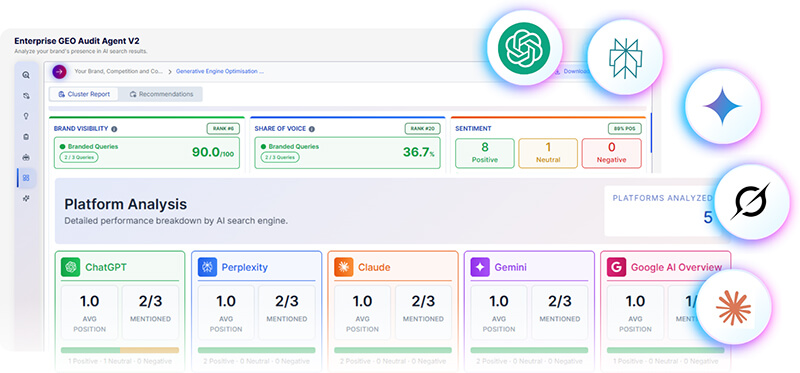This screenshot has height=373, width=800.
Task: Click Share of Voice '2 / 3 Queries' pill
Action: pyautogui.click(x=280, y=158)
